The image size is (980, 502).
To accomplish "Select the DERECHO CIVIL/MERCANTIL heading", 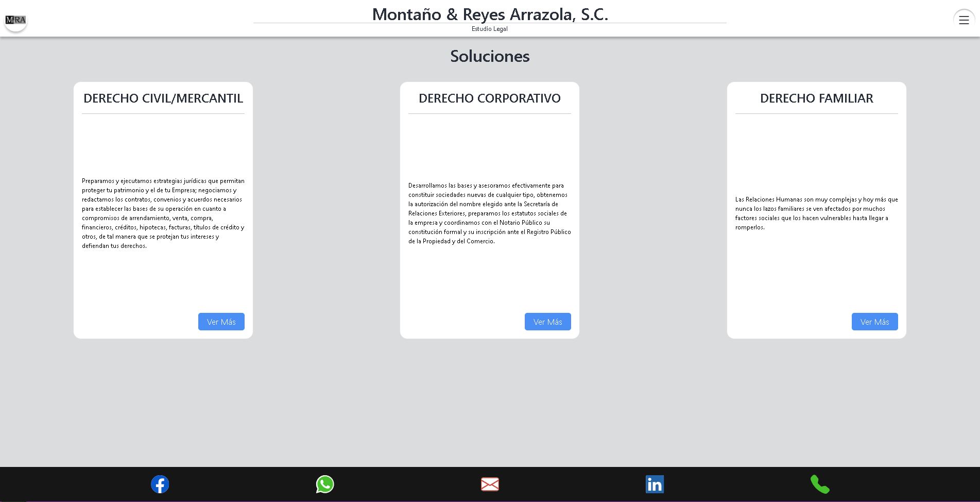I will pos(163,98).
